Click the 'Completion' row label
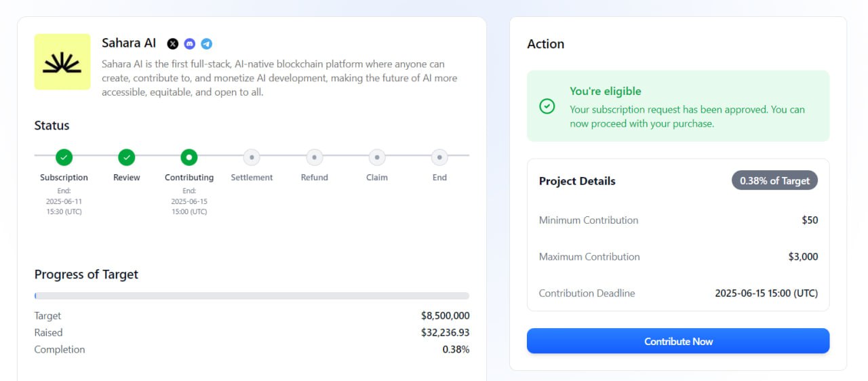Viewport: 868px width, 381px height. tap(60, 350)
